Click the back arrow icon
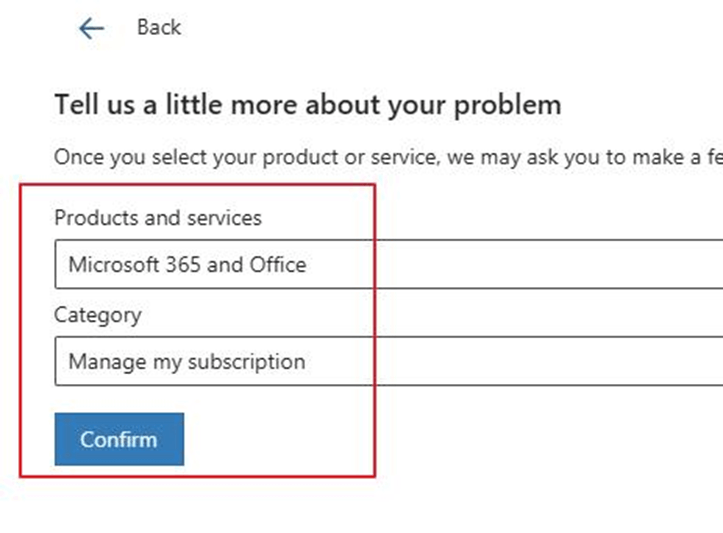The height and width of the screenshot is (533, 723). (x=92, y=29)
